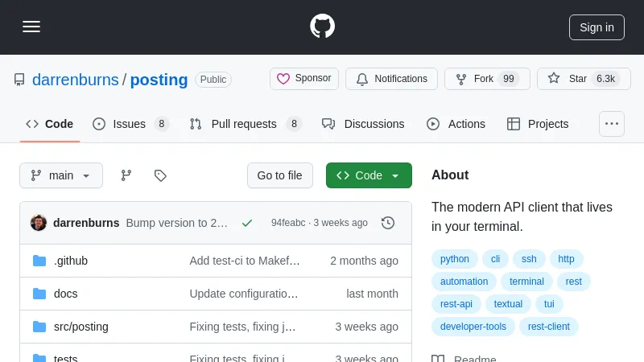Switch to the Pull requests tab
The width and height of the screenshot is (644, 362).
point(244,124)
